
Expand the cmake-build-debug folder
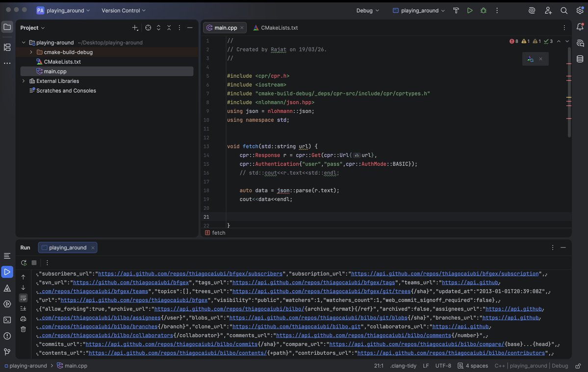[31, 52]
